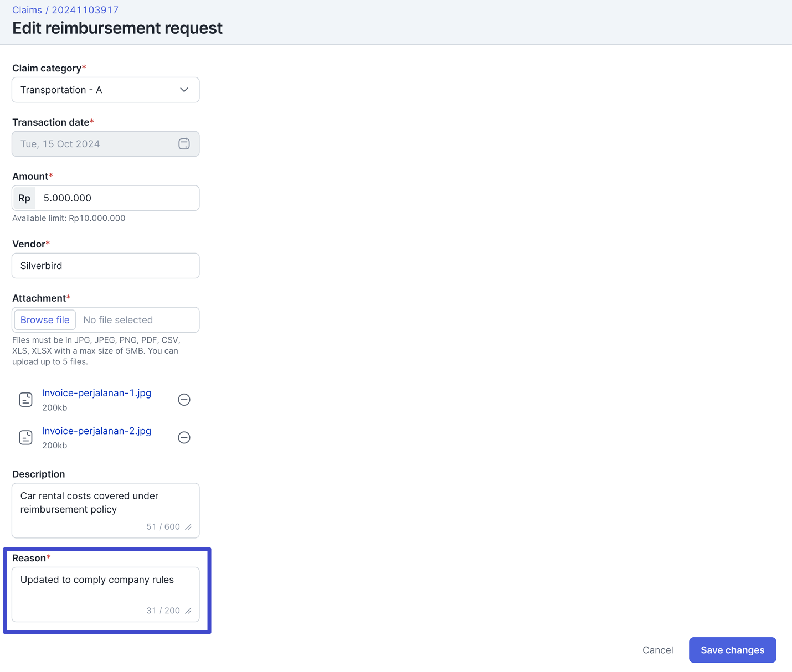Focus the Amount input field
Image resolution: width=792 pixels, height=672 pixels.
pos(116,198)
